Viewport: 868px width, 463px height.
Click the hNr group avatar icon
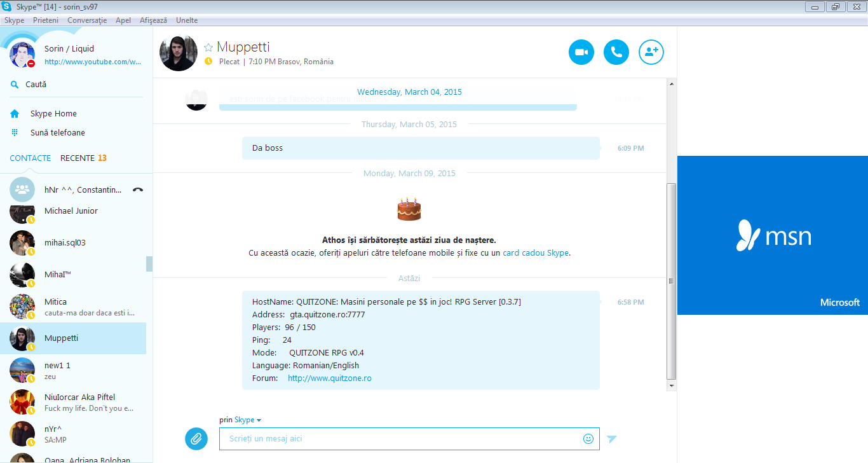[22, 190]
